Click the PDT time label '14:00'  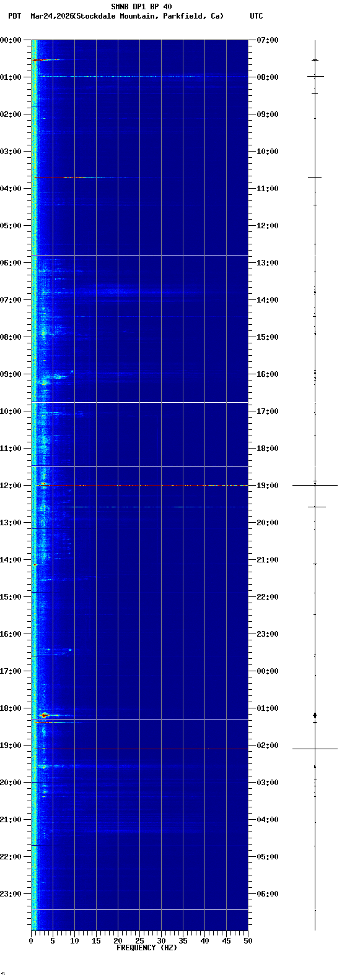click(11, 560)
